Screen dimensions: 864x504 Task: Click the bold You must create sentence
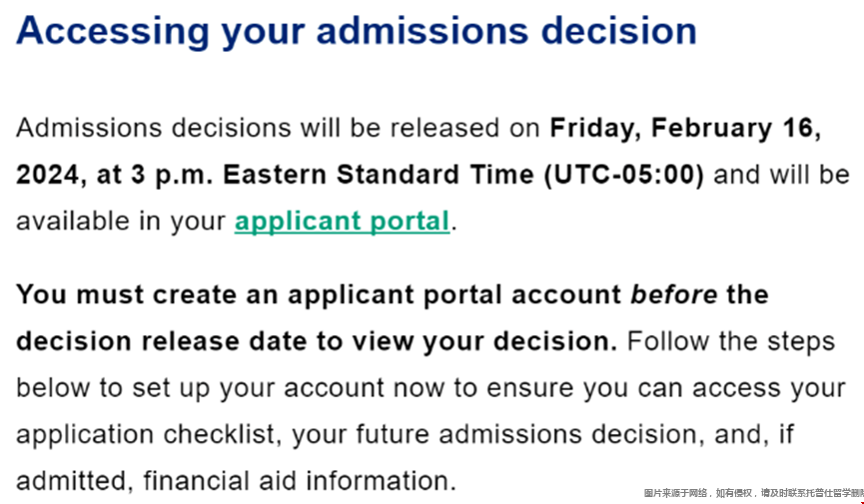pyautogui.click(x=393, y=294)
